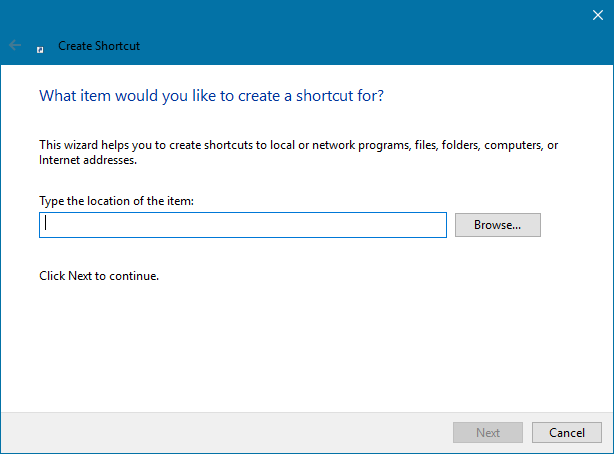This screenshot has width=614, height=454.
Task: Click the empty blue title bar area
Action: (350, 30)
